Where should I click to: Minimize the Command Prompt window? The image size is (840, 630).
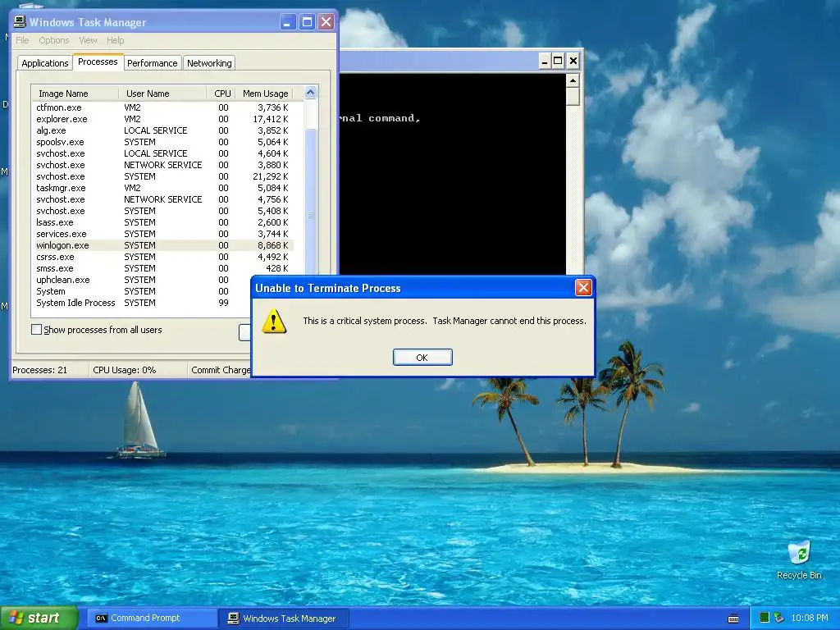(x=545, y=61)
